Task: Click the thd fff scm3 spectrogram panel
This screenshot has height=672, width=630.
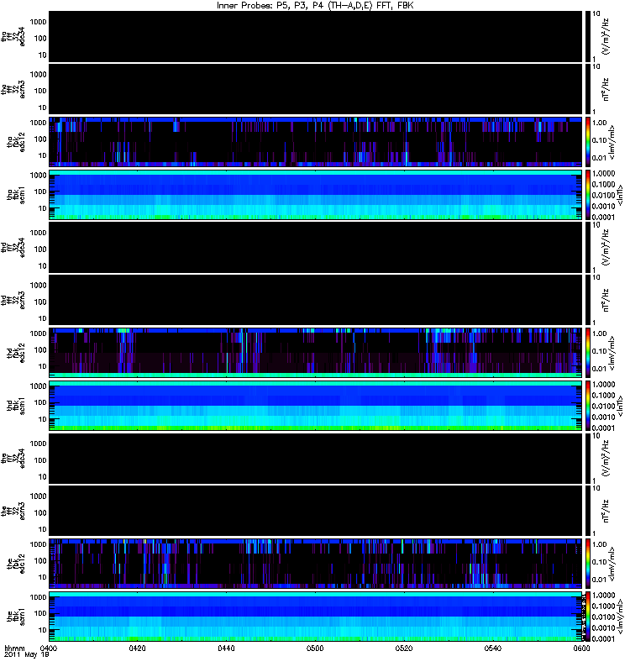Action: coord(315,300)
